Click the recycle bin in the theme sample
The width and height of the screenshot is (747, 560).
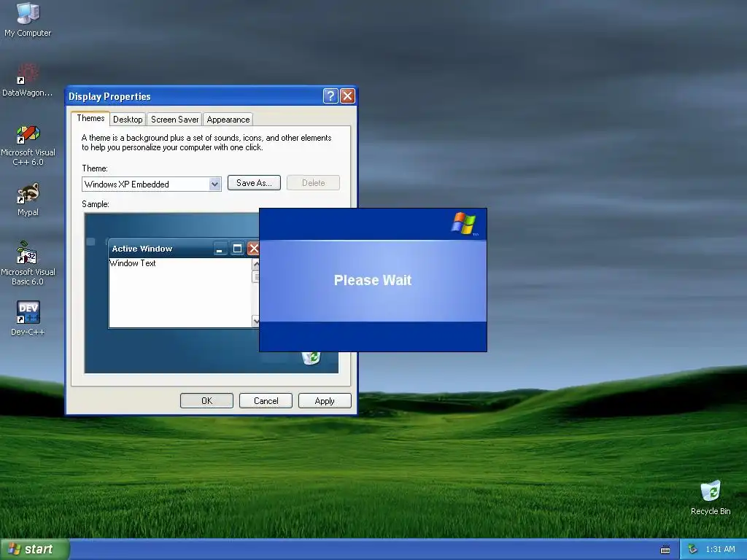pos(311,358)
